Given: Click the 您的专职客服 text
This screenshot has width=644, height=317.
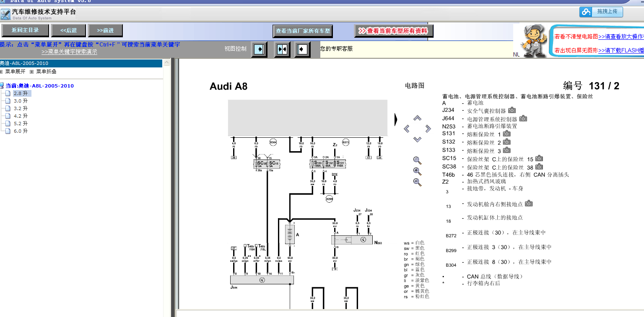Looking at the screenshot, I should click(336, 49).
